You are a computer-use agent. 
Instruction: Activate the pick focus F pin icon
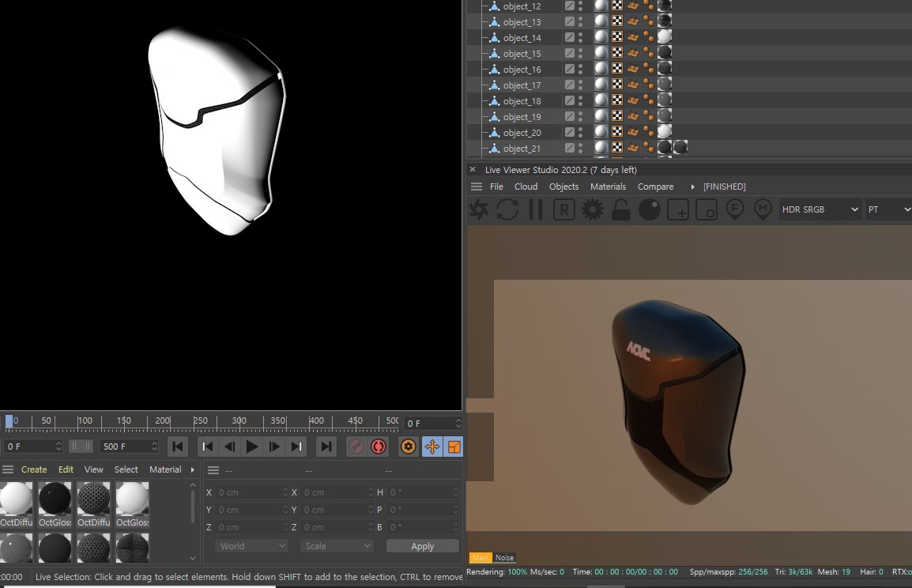point(735,209)
